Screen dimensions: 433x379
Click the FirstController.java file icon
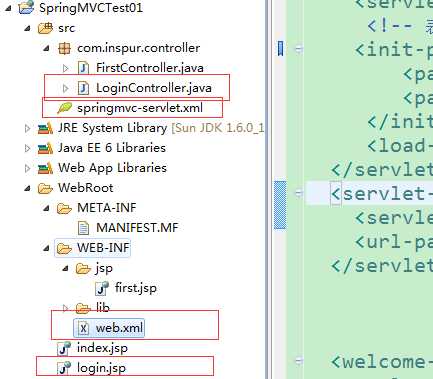83,68
